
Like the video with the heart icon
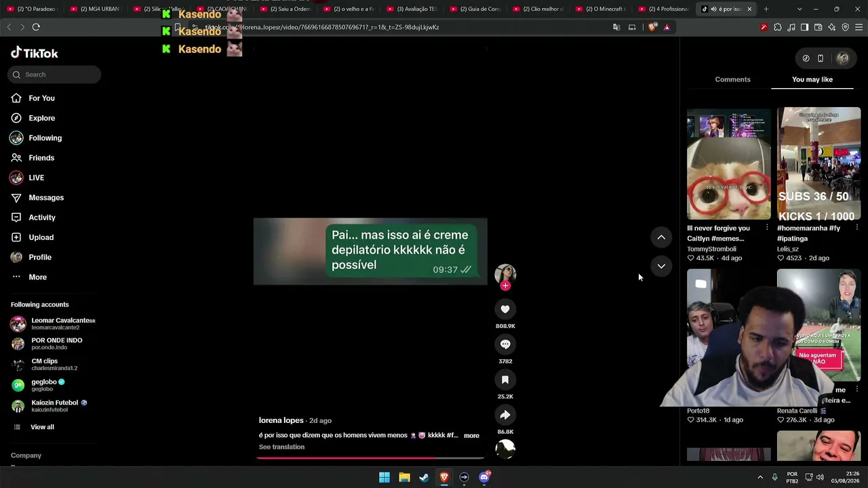[x=505, y=309]
